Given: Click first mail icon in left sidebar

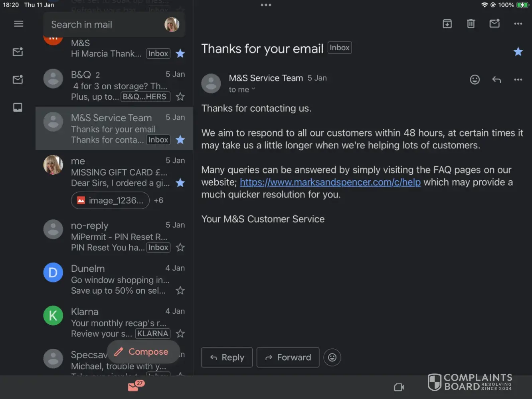Looking at the screenshot, I should pyautogui.click(x=18, y=52).
